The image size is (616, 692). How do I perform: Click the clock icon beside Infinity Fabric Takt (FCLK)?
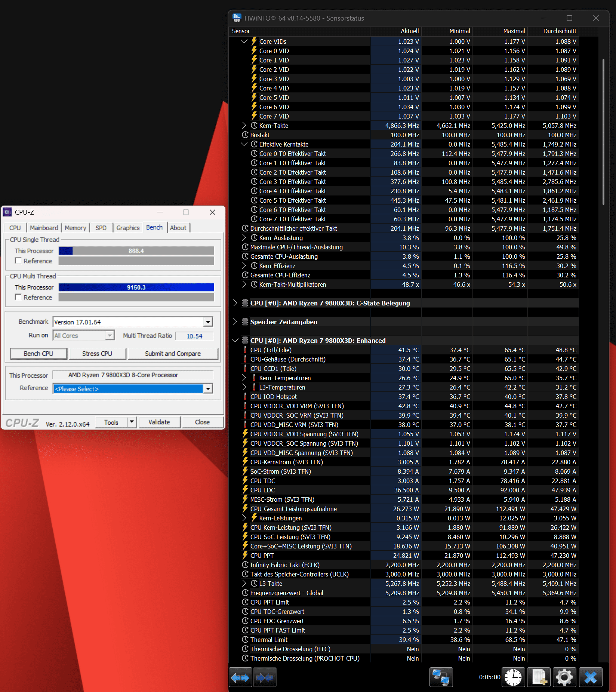coord(245,565)
